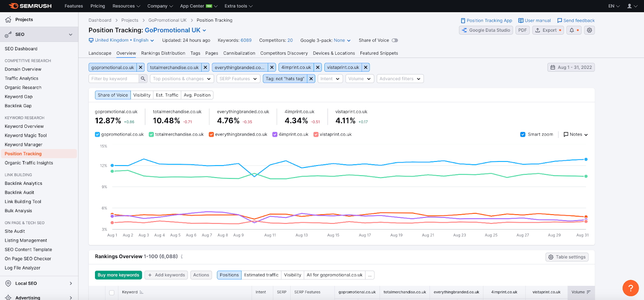Expand the Advanced filters dropdown

400,79
